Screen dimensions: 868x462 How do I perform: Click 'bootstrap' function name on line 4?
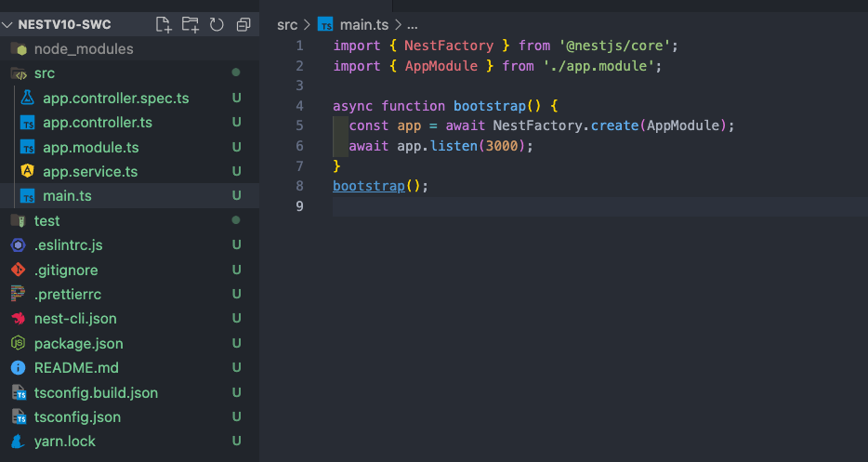click(x=490, y=106)
